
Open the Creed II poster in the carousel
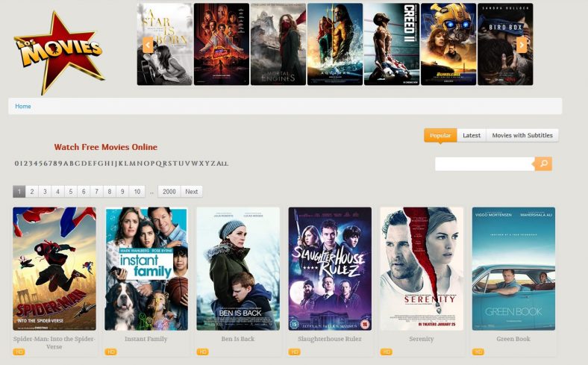coord(392,44)
